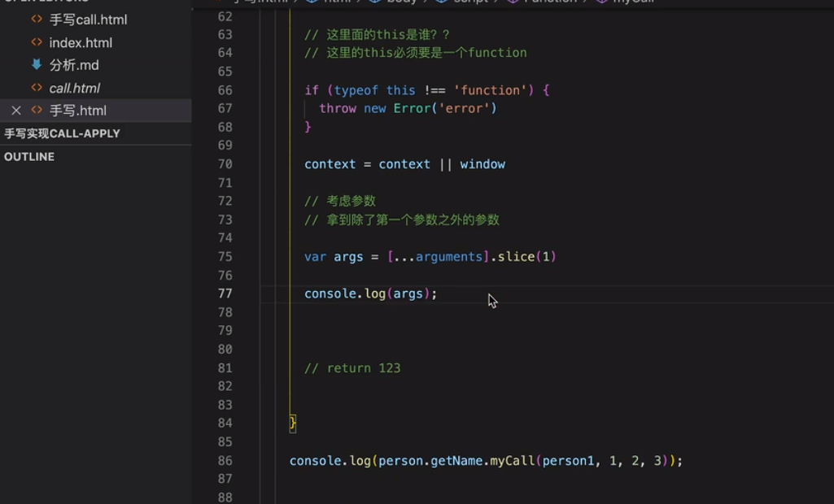This screenshot has height=504, width=834.
Task: Click the comment '拿到除了第一个参数之外的参数'
Action: click(402, 219)
